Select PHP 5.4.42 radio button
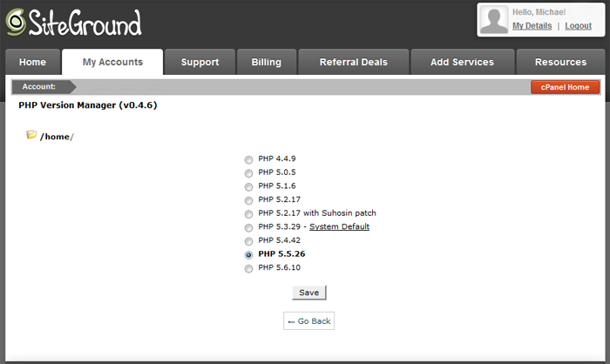The width and height of the screenshot is (610, 364). click(248, 241)
